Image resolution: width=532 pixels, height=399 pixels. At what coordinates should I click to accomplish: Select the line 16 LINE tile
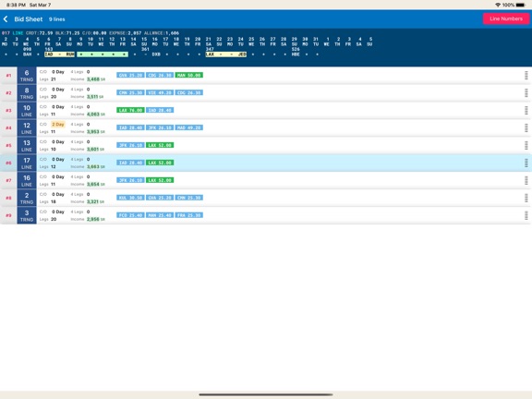[27, 180]
